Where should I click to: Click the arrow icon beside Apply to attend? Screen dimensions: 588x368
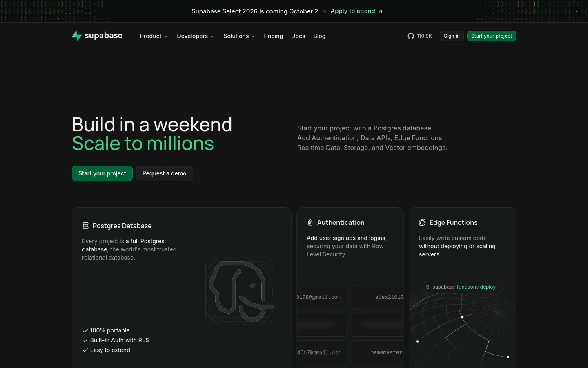click(x=380, y=11)
